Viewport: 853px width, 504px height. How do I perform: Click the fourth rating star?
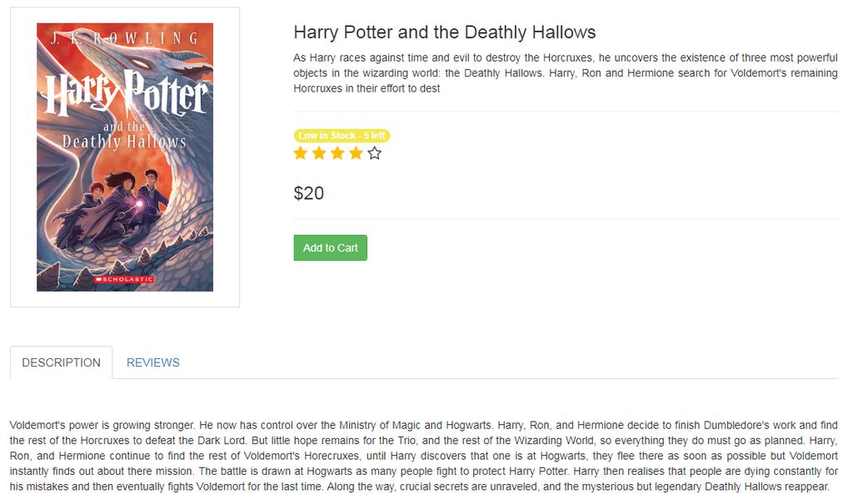pyautogui.click(x=357, y=153)
